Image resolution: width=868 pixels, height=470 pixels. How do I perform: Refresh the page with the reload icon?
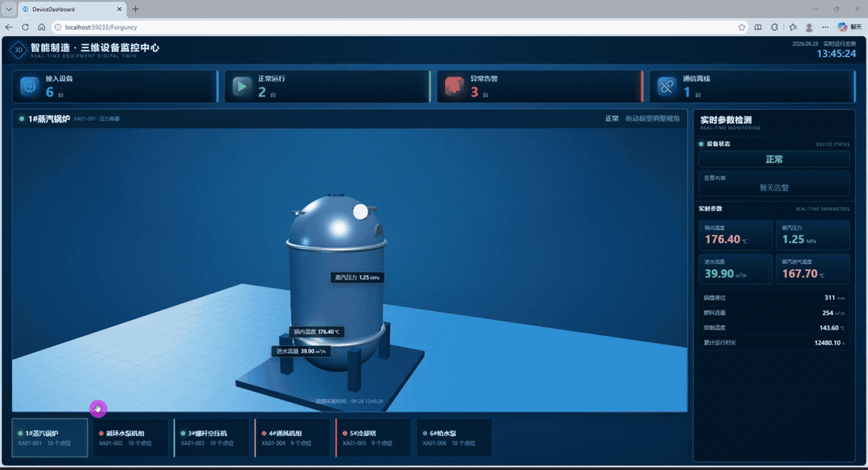pyautogui.click(x=25, y=27)
